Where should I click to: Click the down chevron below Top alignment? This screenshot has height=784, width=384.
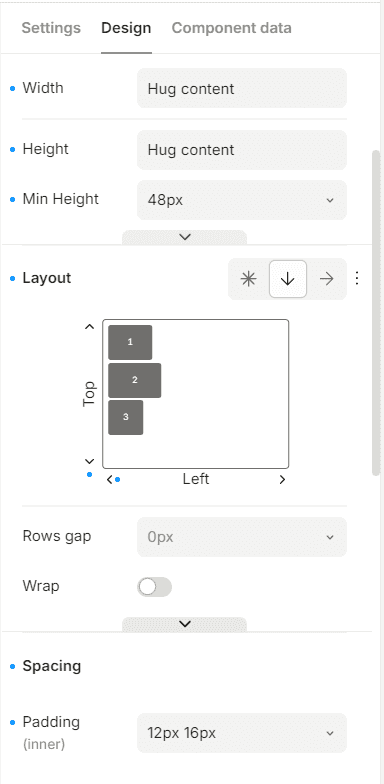pyautogui.click(x=90, y=461)
